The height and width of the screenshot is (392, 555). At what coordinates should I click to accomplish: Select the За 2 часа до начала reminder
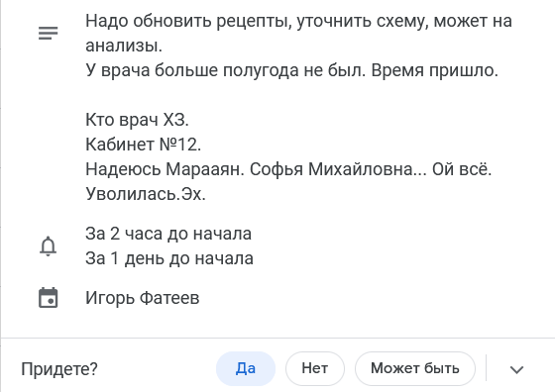point(168,234)
